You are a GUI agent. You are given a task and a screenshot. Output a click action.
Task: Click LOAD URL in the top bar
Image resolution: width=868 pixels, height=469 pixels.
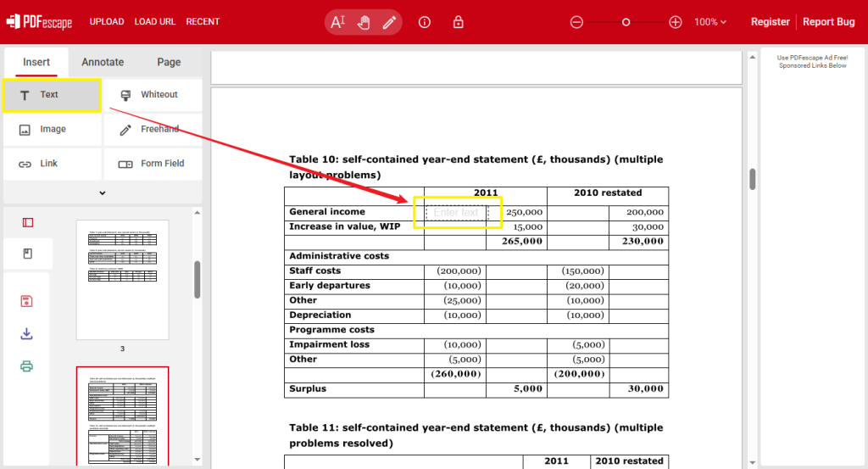[x=155, y=21]
